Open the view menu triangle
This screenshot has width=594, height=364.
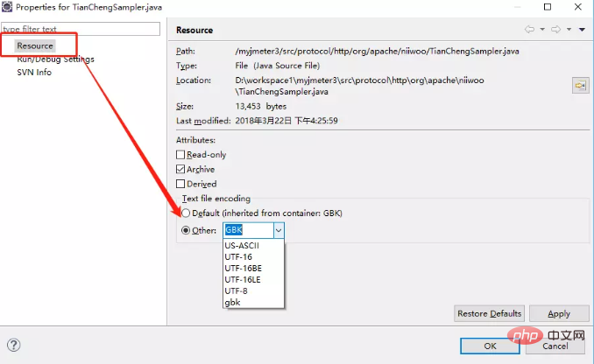tap(583, 30)
